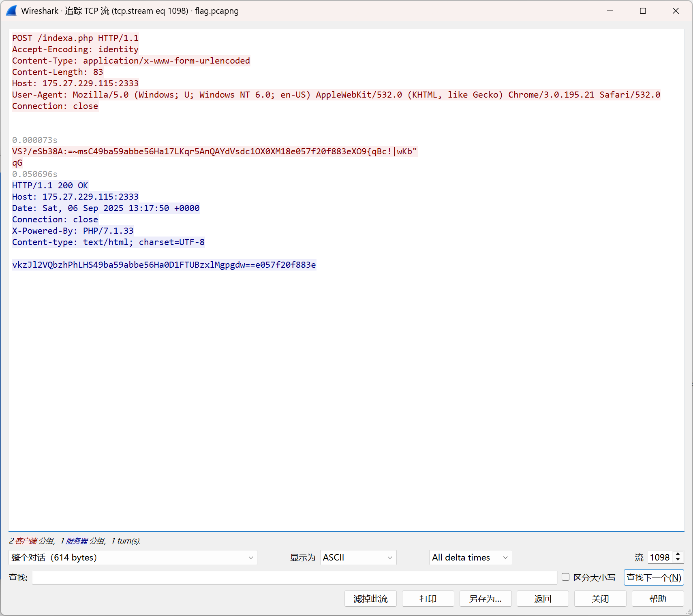693x616 pixels.
Task: Click the red Connection: close request line
Action: pyautogui.click(x=55, y=106)
